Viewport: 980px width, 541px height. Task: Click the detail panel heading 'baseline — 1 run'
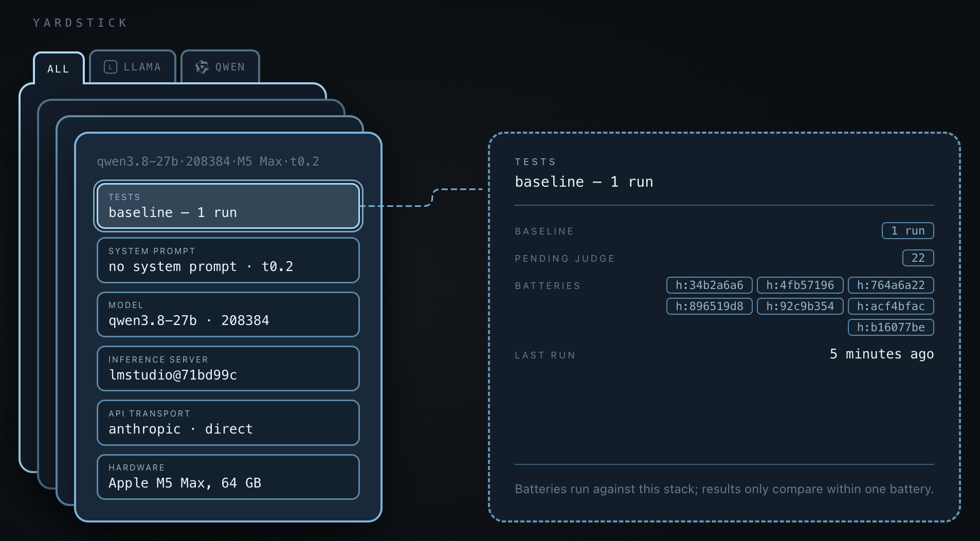coord(584,182)
